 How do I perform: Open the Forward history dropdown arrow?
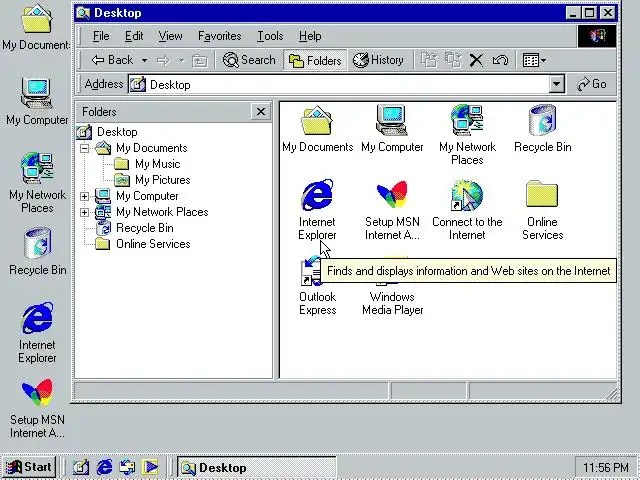click(x=181, y=61)
